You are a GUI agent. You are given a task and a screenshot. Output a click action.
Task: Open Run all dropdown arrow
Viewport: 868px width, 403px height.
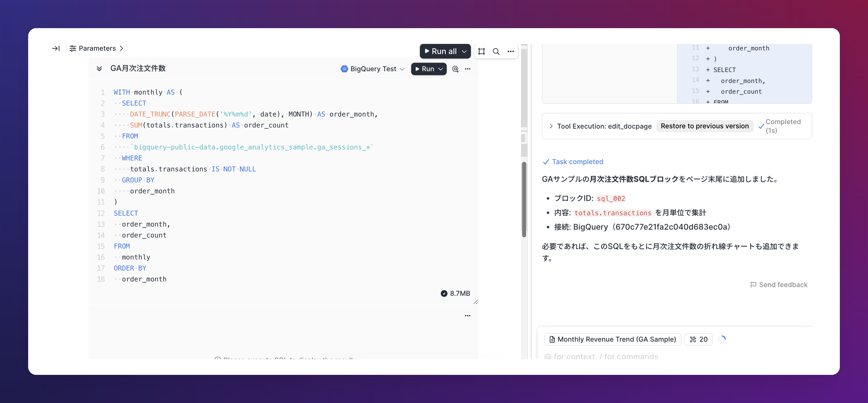pos(464,52)
